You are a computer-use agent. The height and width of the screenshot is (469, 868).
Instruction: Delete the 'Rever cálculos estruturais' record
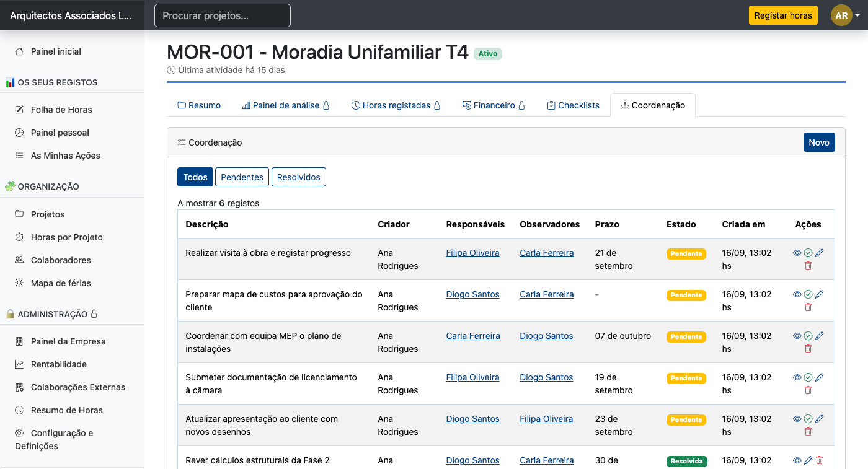(x=819, y=460)
